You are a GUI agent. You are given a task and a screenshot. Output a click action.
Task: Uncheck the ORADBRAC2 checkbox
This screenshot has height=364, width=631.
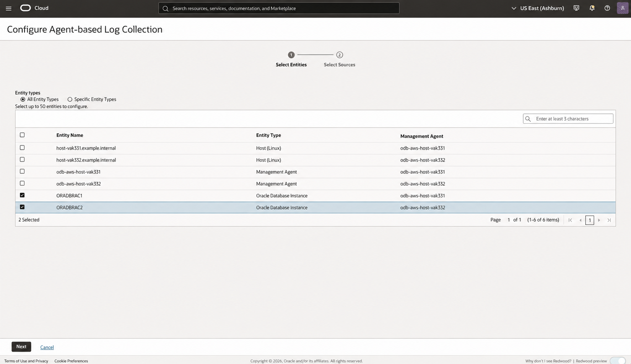click(x=22, y=207)
